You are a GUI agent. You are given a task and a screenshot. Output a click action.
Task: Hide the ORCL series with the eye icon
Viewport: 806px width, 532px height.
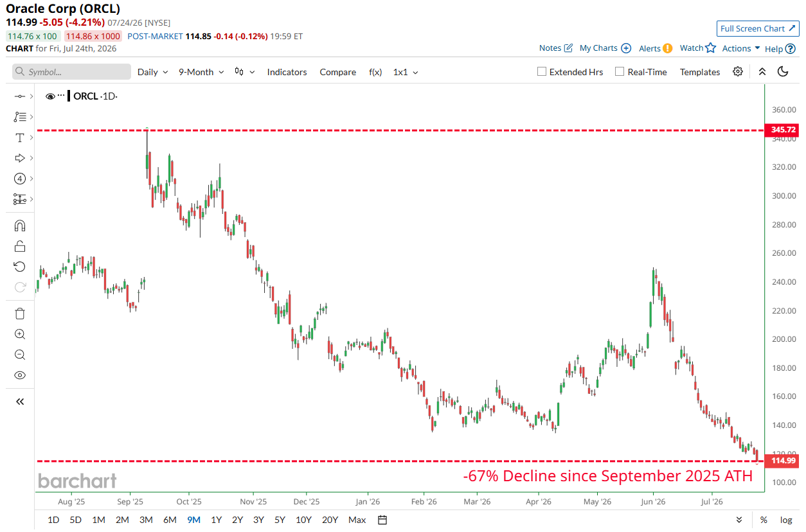point(50,96)
